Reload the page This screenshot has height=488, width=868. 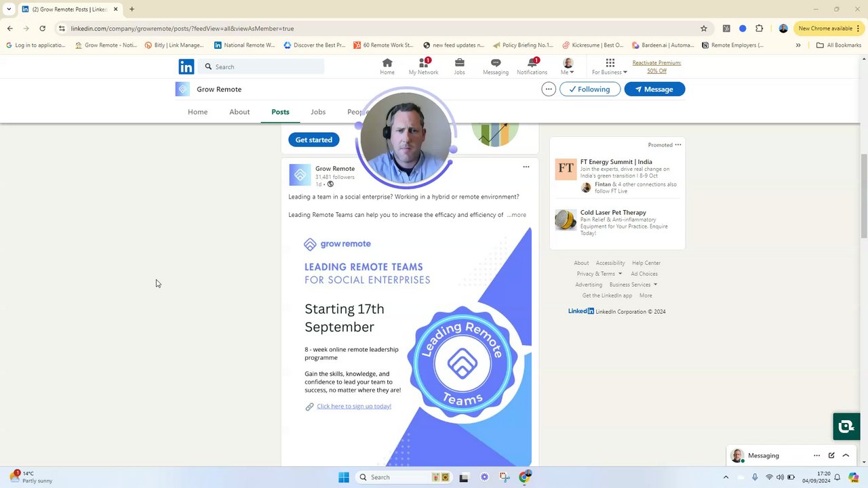click(x=42, y=28)
